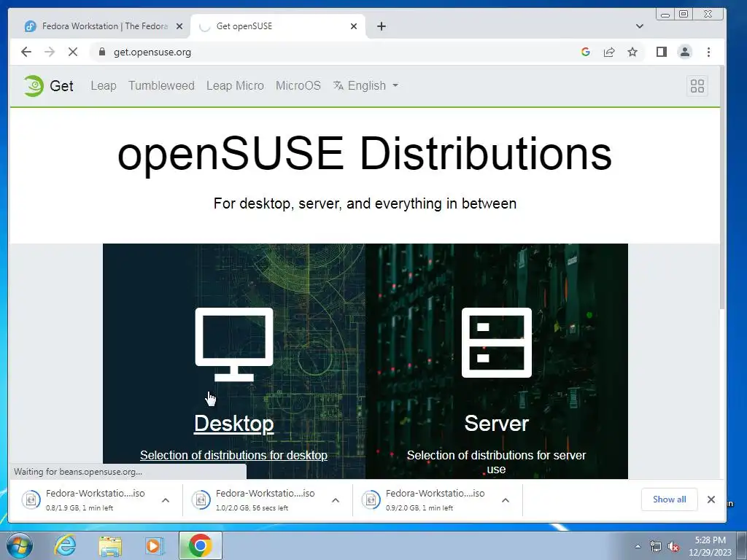This screenshot has width=747, height=560.
Task: Expand options for first Fedora download
Action: tap(166, 500)
